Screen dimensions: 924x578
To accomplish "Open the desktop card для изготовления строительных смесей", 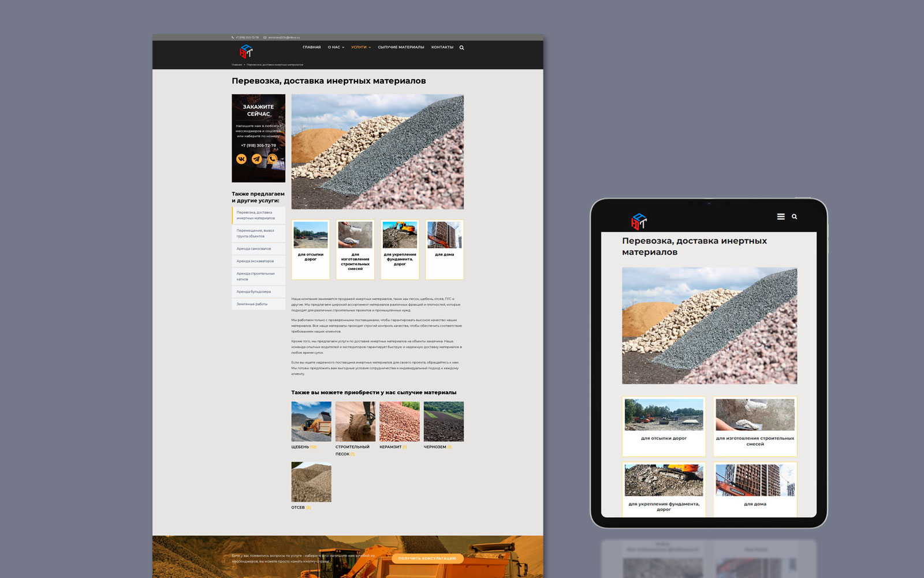I will 355,250.
